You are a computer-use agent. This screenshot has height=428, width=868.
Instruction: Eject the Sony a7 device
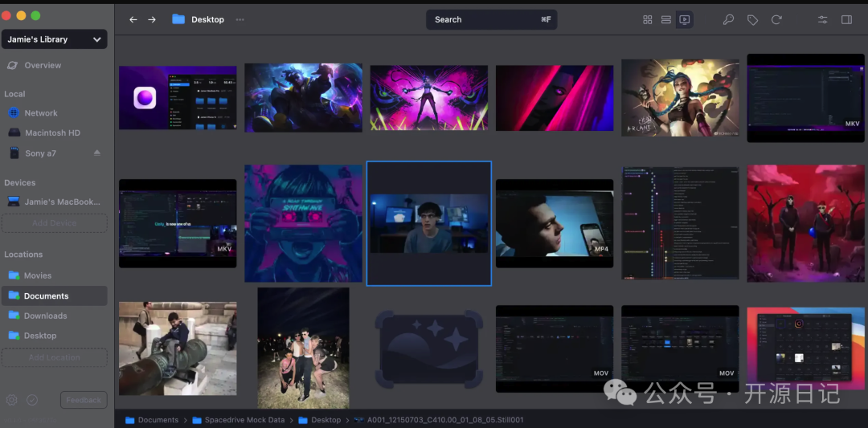click(x=97, y=153)
